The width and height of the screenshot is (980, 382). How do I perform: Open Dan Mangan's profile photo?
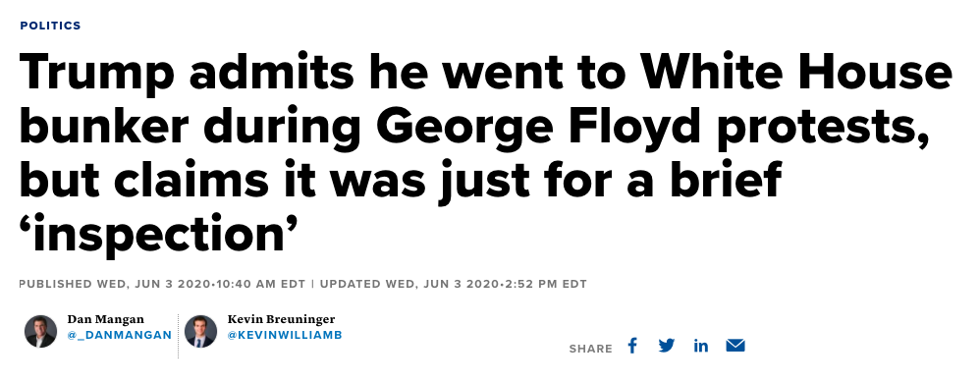tap(40, 331)
